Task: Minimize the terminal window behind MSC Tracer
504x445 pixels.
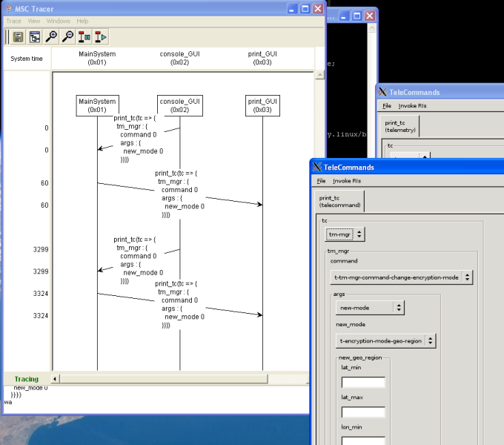Action: (344, 16)
